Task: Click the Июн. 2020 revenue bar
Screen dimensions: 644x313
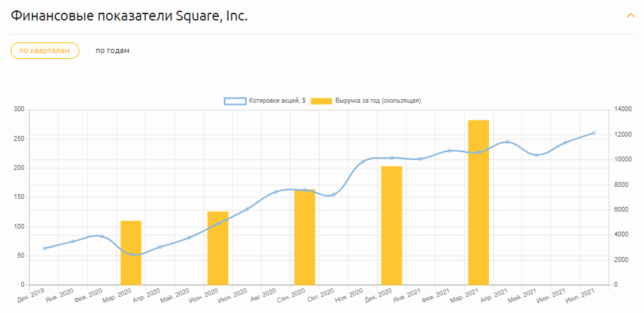Action: tap(218, 248)
